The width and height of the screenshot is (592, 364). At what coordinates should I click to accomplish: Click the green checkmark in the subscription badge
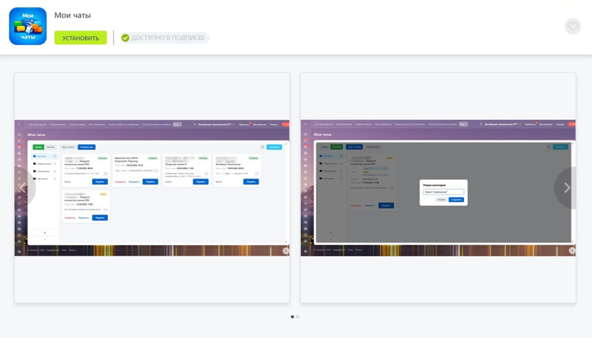pyautogui.click(x=125, y=38)
